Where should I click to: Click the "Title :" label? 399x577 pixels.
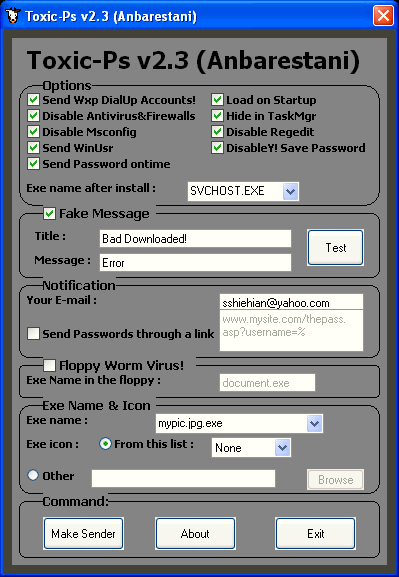50,236
